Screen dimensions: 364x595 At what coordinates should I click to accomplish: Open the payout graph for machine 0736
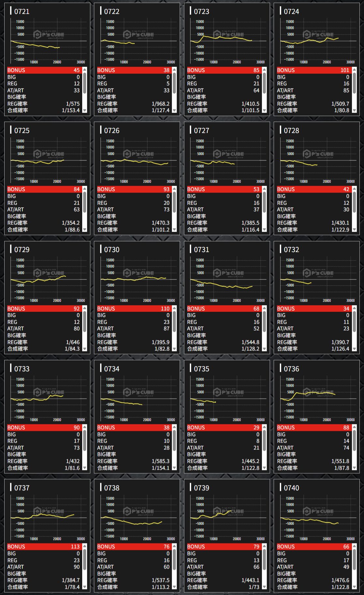317,398
